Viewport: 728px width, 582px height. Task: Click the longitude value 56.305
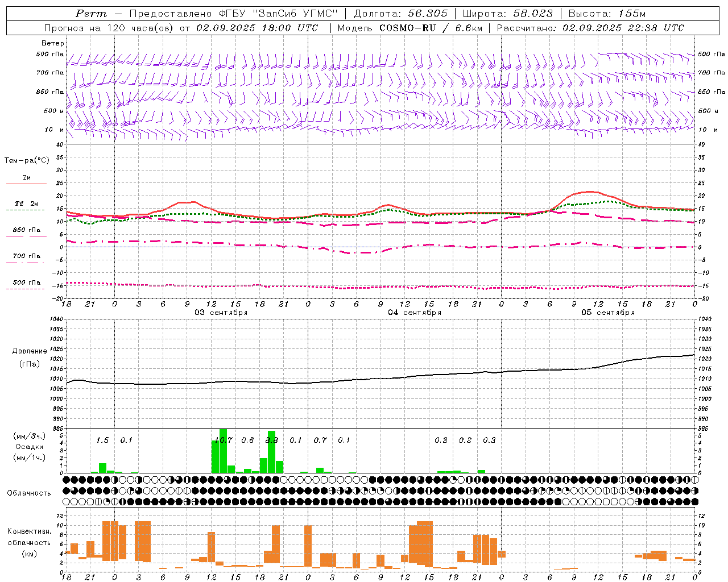(x=428, y=14)
